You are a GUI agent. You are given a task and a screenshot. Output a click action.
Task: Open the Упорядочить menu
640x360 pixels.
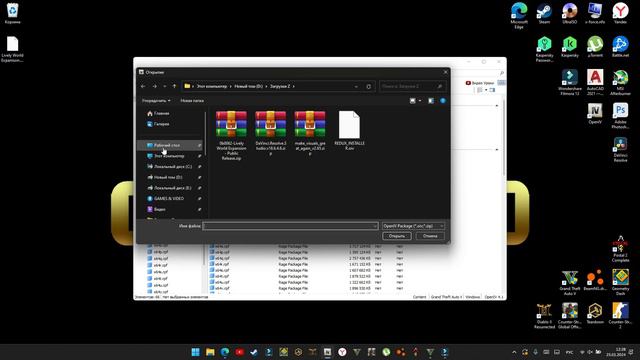point(156,100)
